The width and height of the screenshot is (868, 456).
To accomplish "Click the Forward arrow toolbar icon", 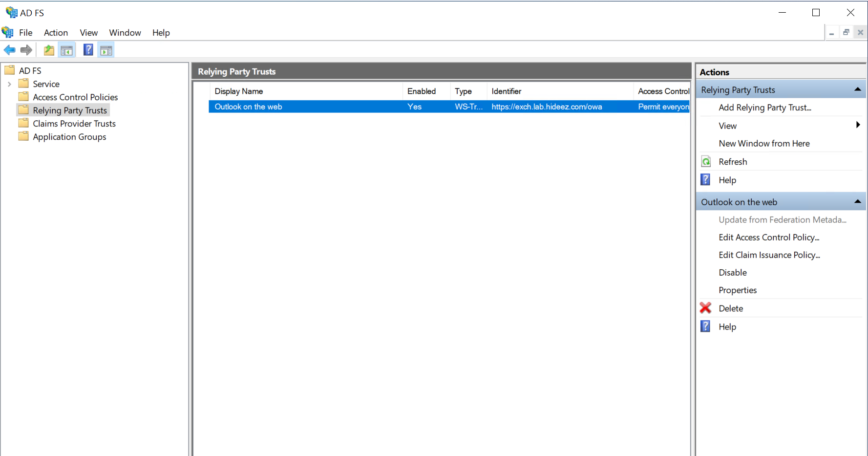I will coord(26,50).
